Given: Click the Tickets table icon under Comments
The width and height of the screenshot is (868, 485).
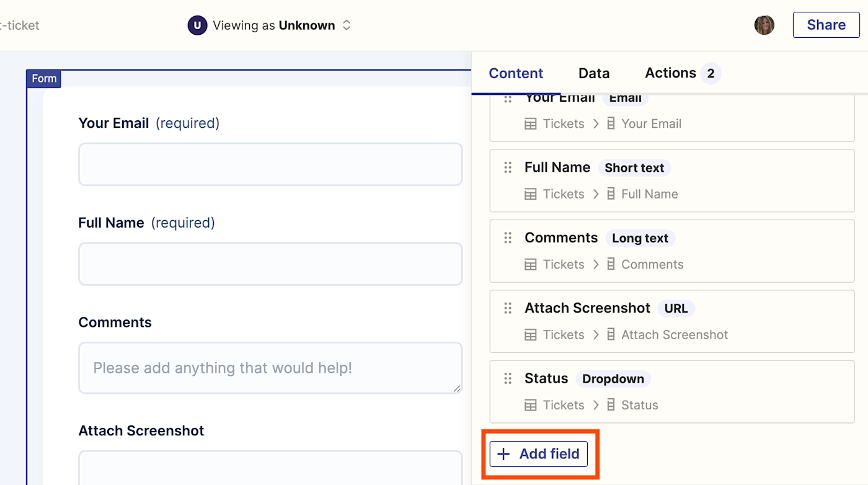Looking at the screenshot, I should coord(531,265).
